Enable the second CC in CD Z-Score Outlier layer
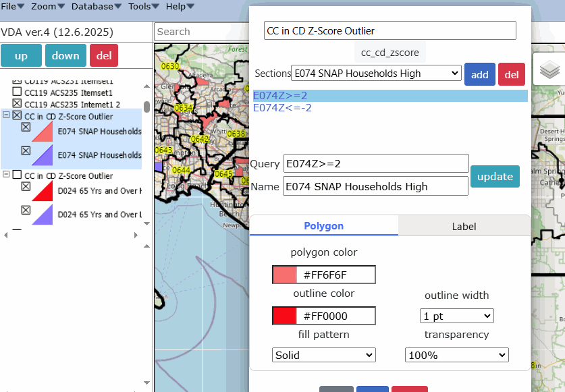This screenshot has height=392, width=565. tap(17, 175)
